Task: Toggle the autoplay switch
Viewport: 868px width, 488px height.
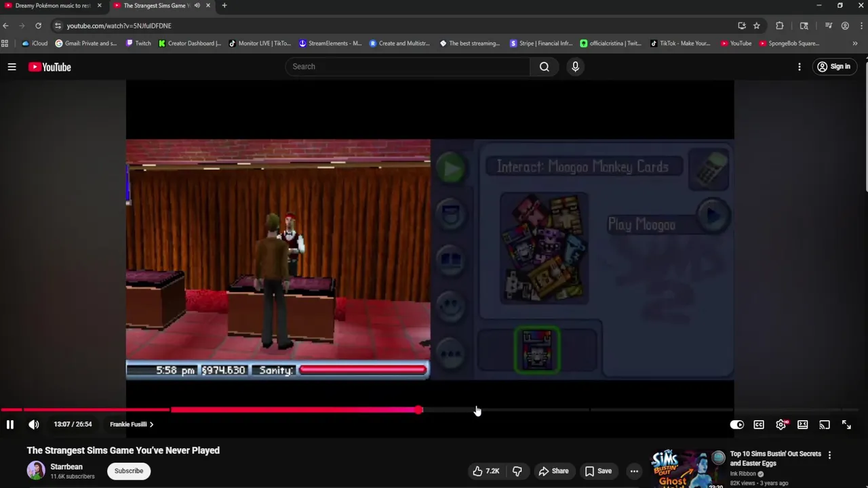Action: [x=736, y=425]
